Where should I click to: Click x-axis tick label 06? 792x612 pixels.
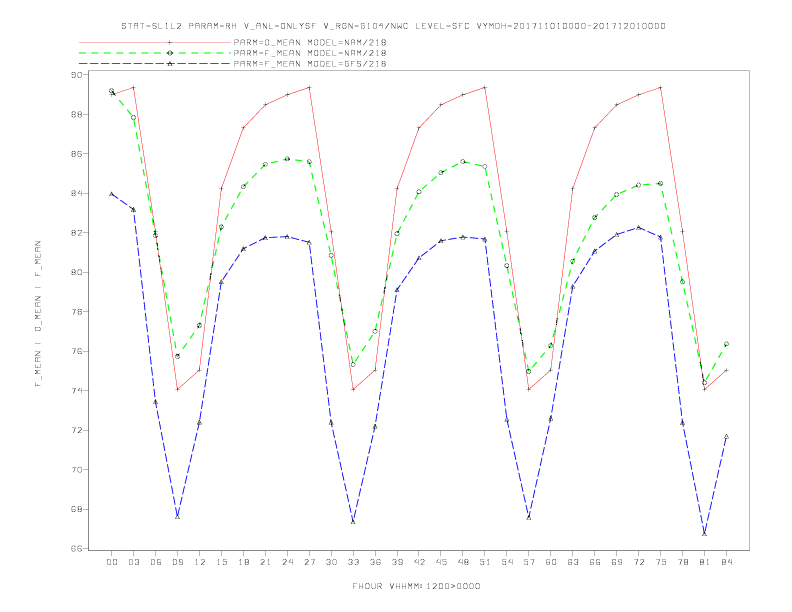coord(156,562)
